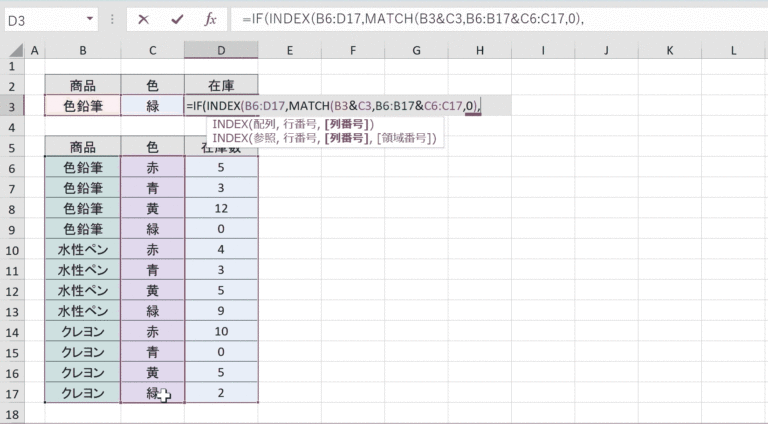Expand the Name Box dropdown arrow
This screenshot has height=424, width=768.
pos(91,19)
